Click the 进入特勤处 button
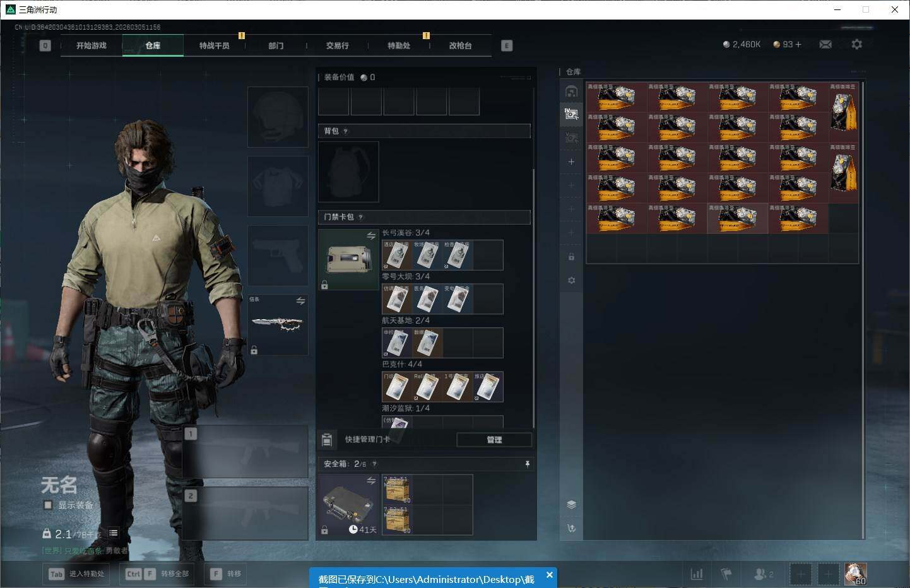The height and width of the screenshot is (588, 910). (77, 573)
